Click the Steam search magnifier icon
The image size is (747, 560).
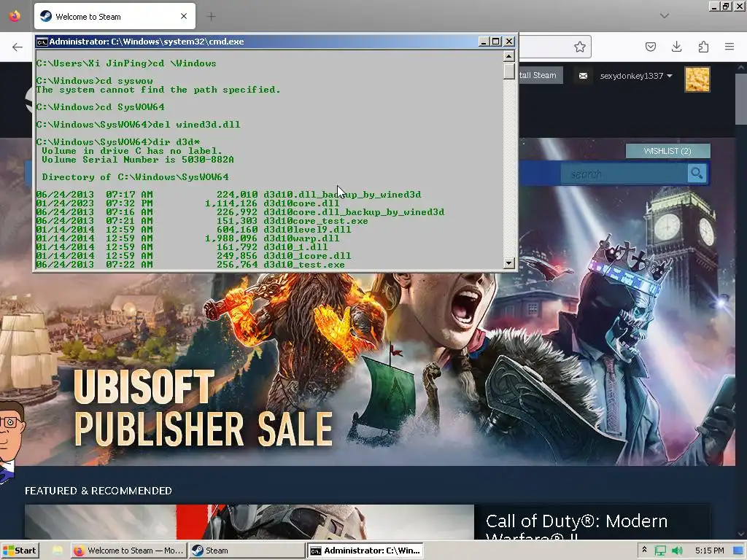697,174
